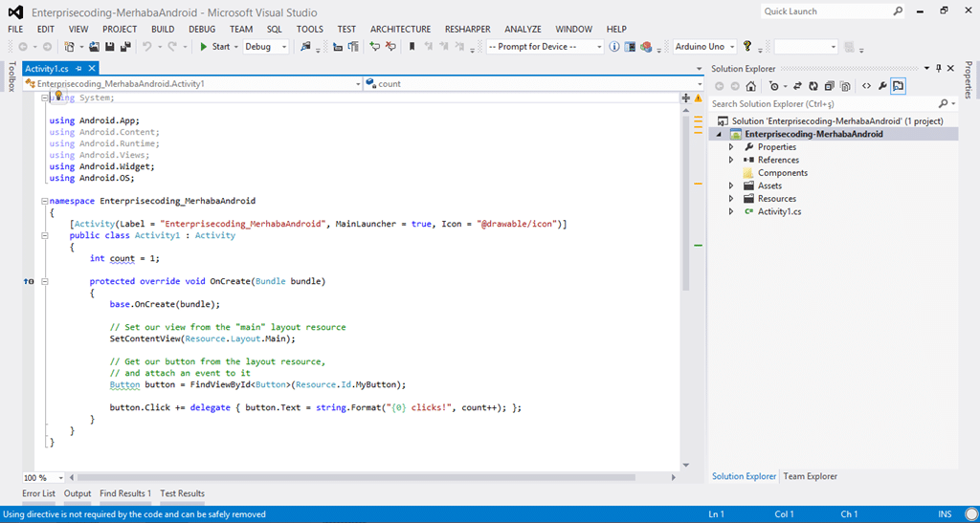Collapse the OnCreate method code block
980x523 pixels.
[44, 281]
